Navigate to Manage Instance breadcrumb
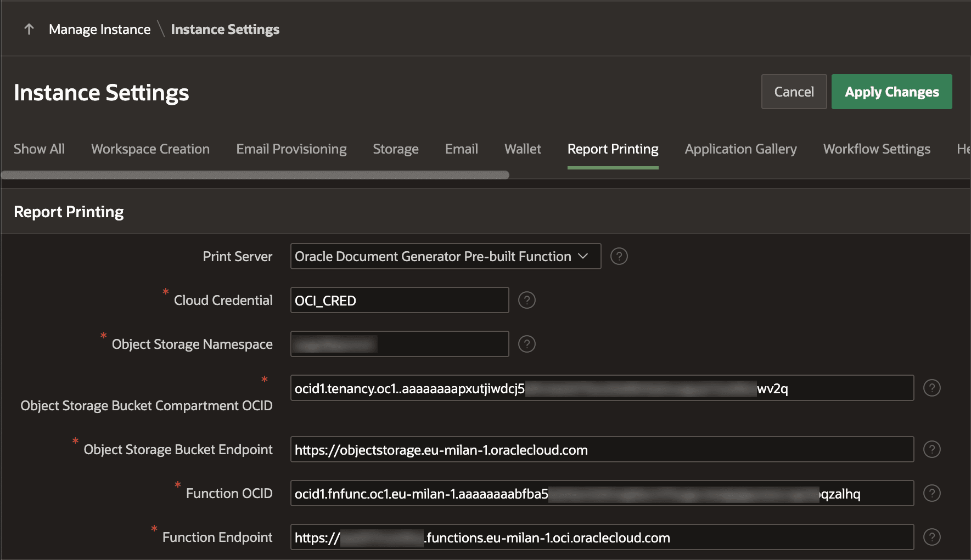The image size is (971, 560). pyautogui.click(x=100, y=29)
